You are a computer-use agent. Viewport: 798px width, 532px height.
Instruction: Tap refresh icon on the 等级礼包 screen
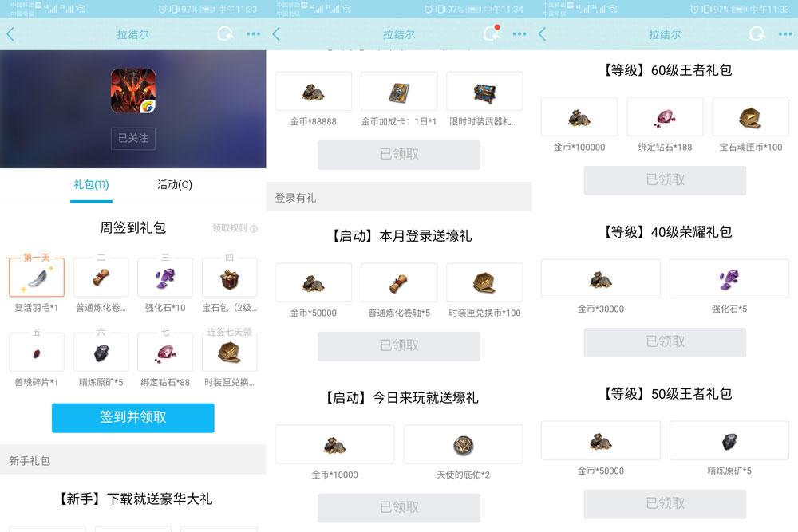[x=757, y=34]
